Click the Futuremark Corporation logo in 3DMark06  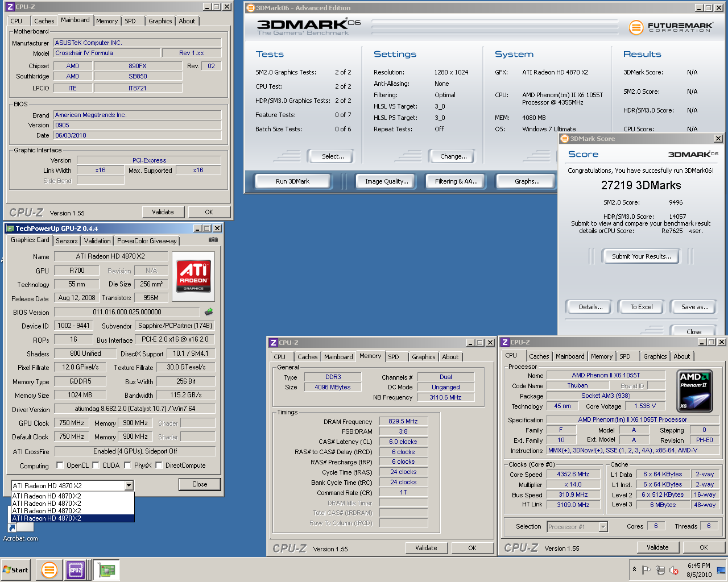click(671, 27)
